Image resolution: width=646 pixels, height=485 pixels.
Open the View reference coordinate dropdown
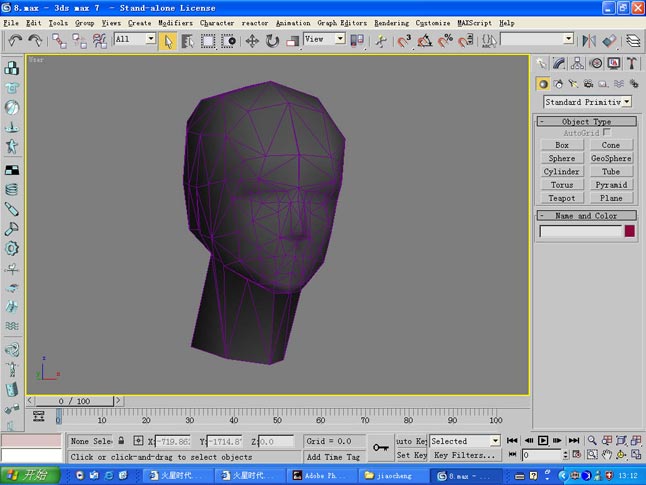point(340,39)
